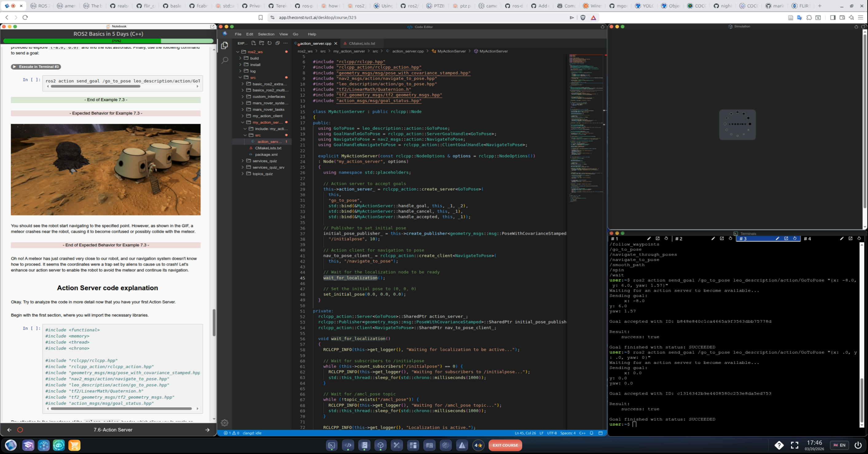Open the Manage gear in code editor

coord(225,423)
